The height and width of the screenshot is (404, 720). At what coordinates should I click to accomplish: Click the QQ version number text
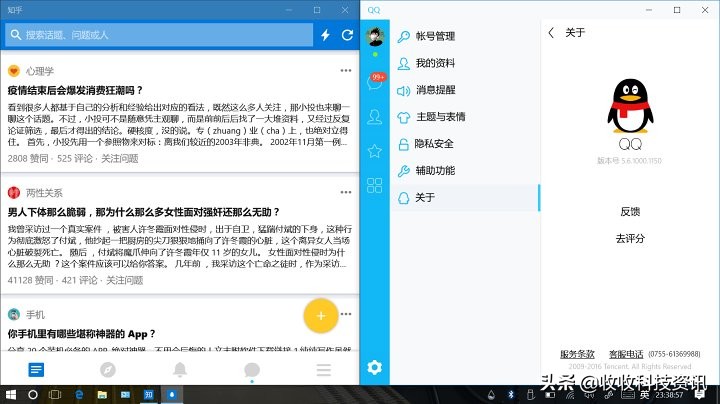pyautogui.click(x=629, y=161)
